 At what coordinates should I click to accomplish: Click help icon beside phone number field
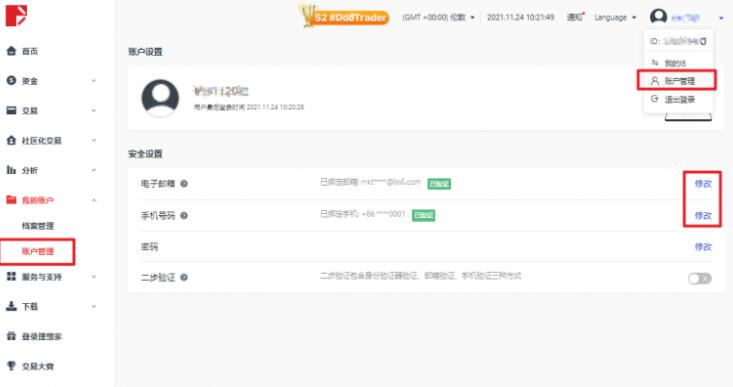point(184,215)
